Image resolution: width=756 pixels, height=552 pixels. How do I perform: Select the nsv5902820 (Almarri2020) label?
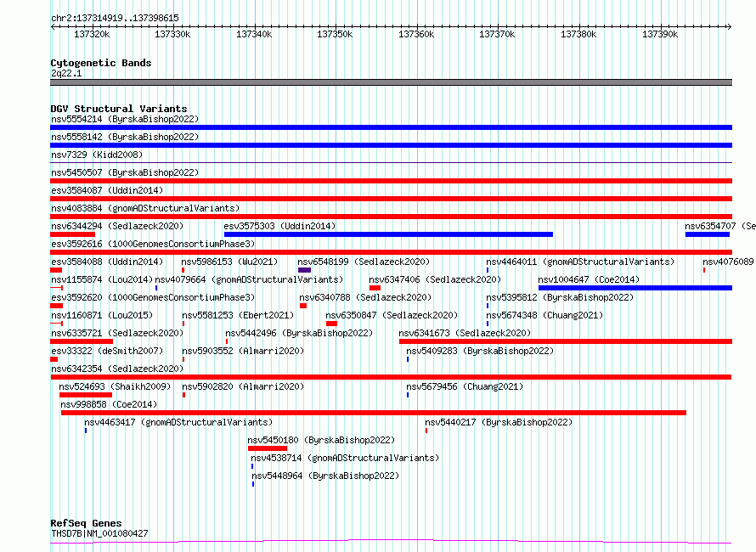(x=243, y=386)
